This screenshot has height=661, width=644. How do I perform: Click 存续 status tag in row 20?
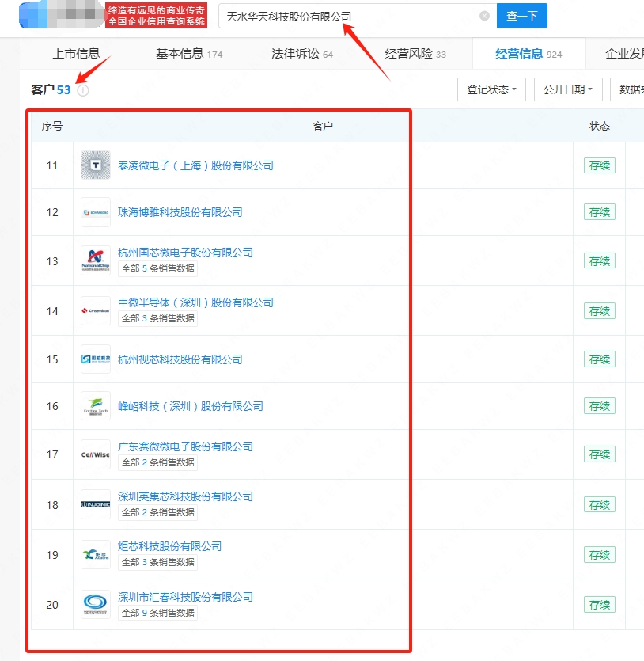pyautogui.click(x=600, y=605)
